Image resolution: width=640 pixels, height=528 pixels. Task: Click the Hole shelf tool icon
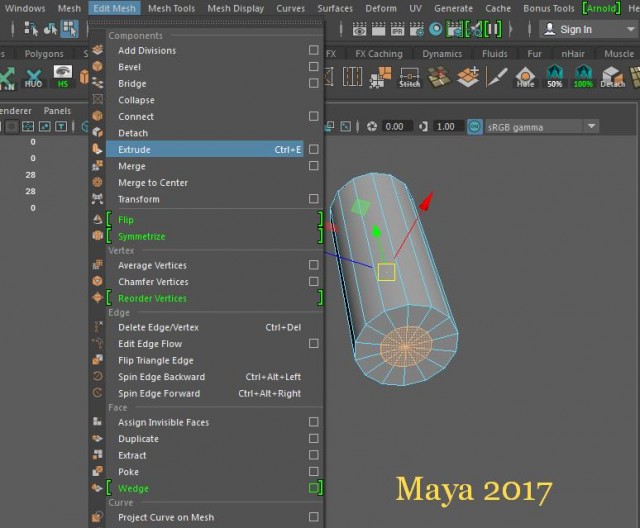525,78
